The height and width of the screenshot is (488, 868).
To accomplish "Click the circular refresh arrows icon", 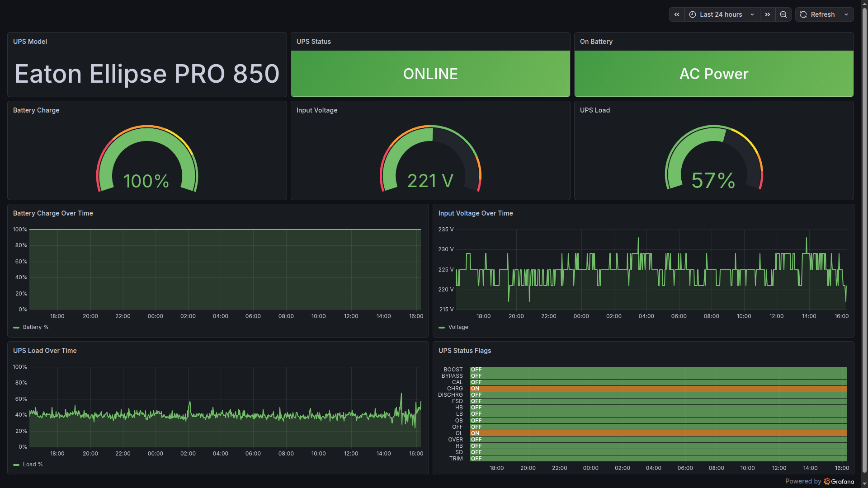I will (x=803, y=14).
